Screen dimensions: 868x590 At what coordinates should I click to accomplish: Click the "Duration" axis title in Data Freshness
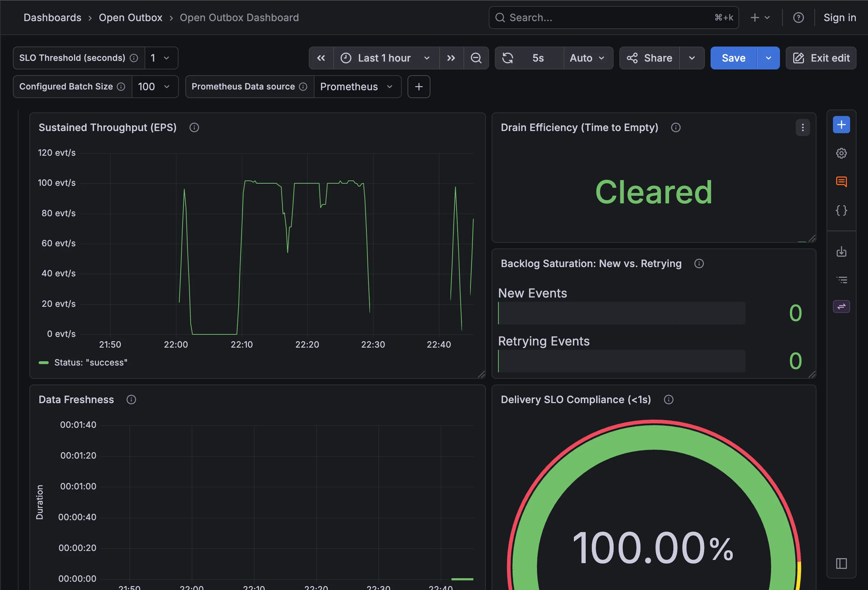40,502
